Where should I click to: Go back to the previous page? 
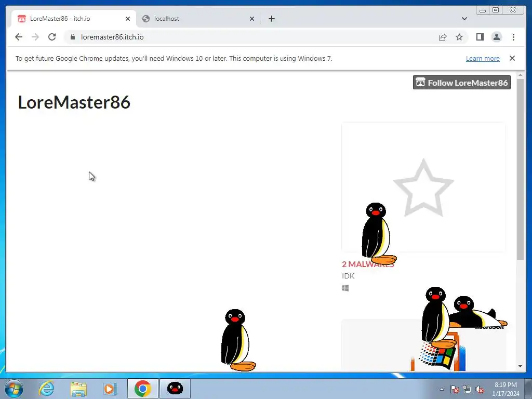click(x=19, y=37)
